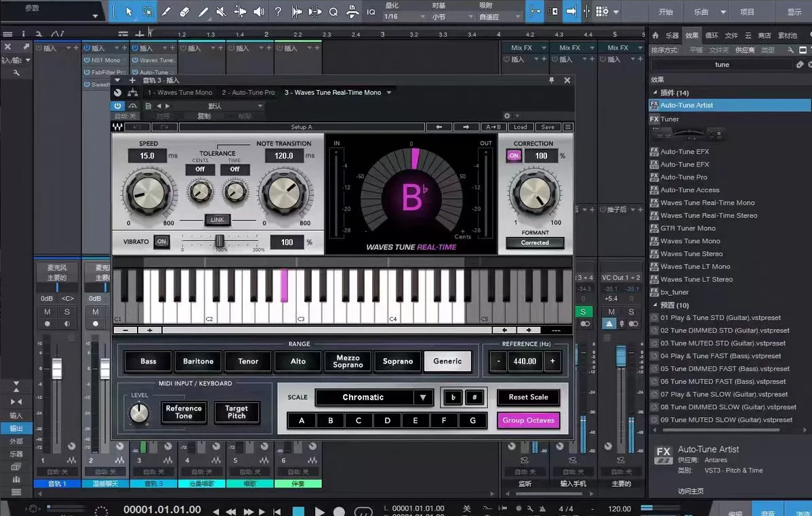Click the 音轨 1 channel volume fader

pos(56,368)
